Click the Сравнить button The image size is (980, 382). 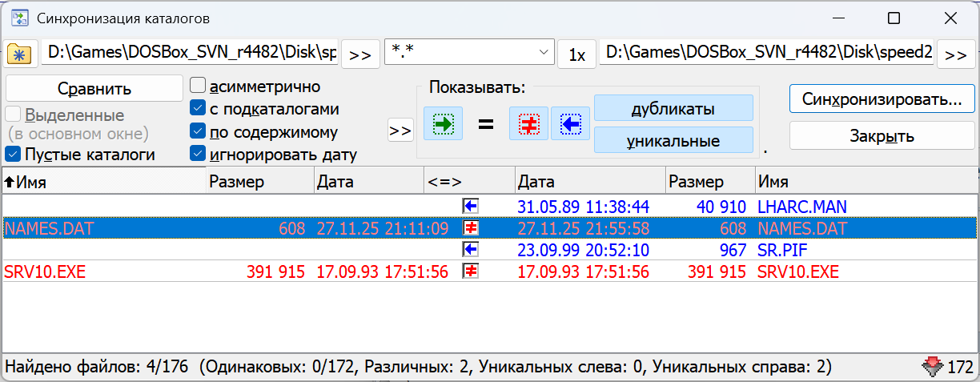94,88
